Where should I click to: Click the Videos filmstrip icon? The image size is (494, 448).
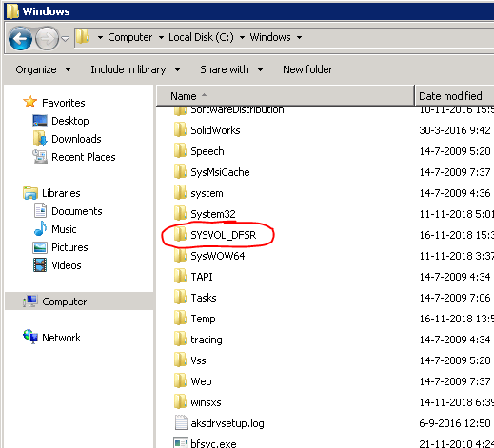coord(40,265)
